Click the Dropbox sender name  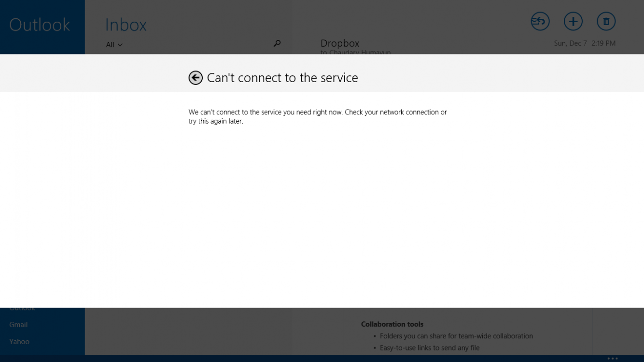[x=340, y=43]
